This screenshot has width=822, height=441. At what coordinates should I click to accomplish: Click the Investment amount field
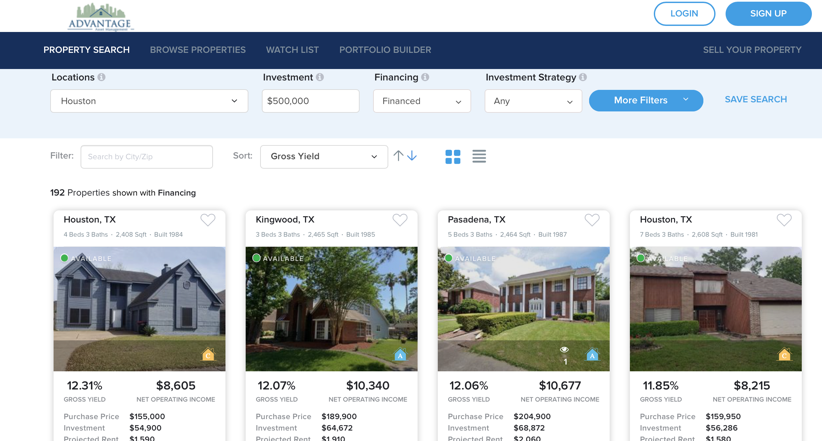[310, 101]
